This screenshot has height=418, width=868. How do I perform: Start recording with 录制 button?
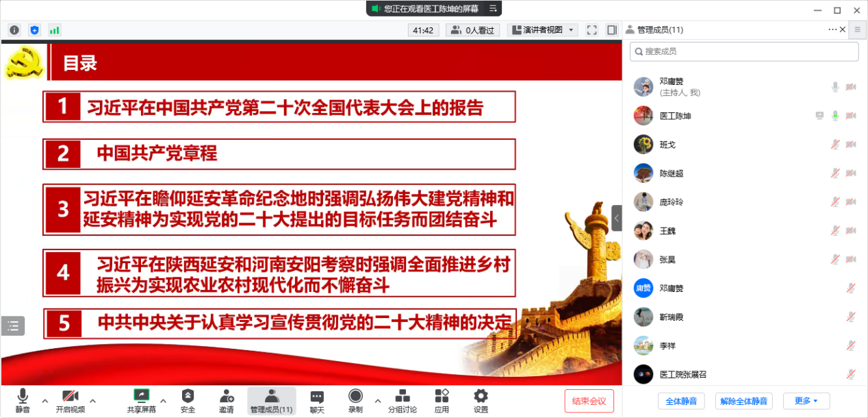[355, 401]
